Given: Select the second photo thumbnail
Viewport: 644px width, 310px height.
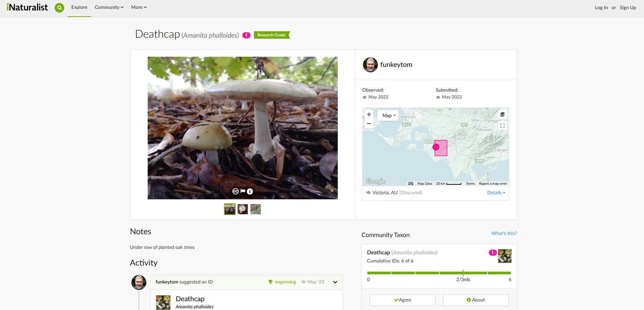Looking at the screenshot, I should [243, 209].
